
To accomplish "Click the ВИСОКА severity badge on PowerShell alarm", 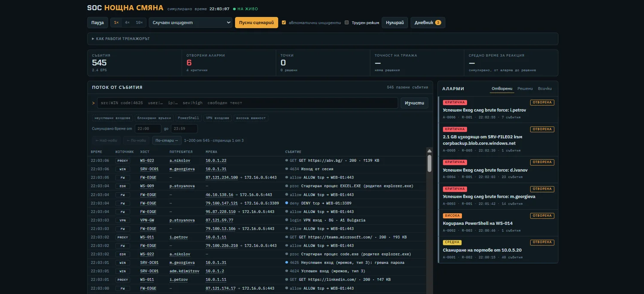I will click(x=453, y=215).
